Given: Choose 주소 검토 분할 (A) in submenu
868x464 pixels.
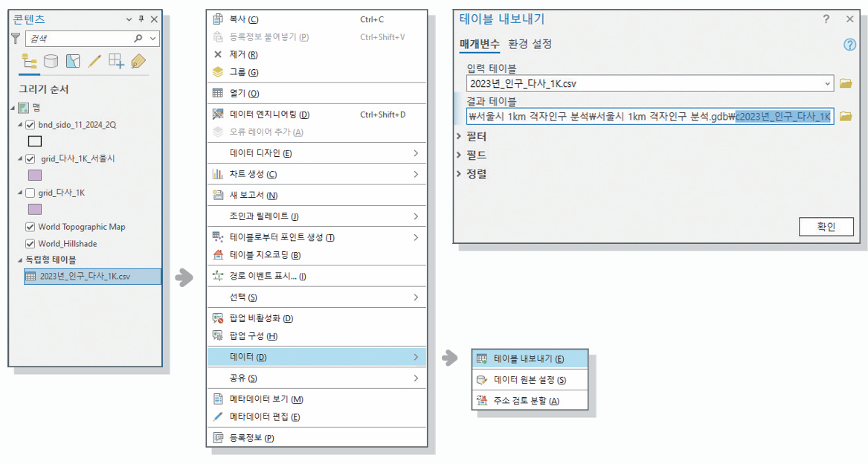Looking at the screenshot, I should click(x=530, y=400).
